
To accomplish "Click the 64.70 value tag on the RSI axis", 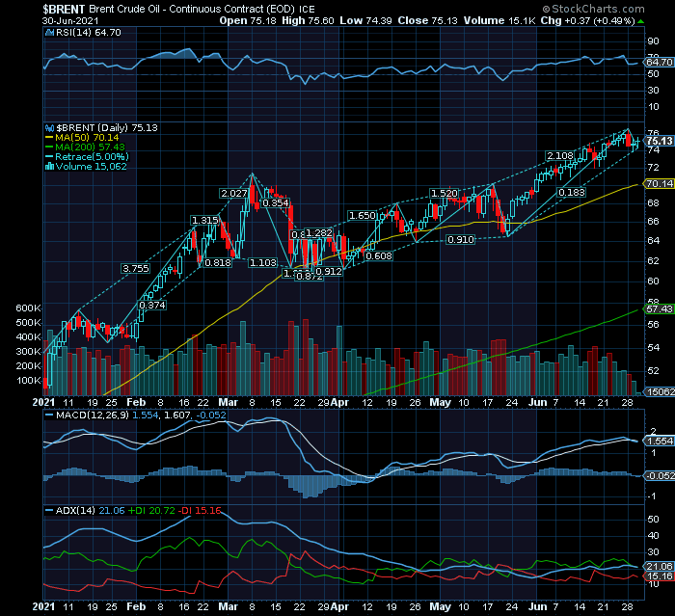I will coord(659,63).
